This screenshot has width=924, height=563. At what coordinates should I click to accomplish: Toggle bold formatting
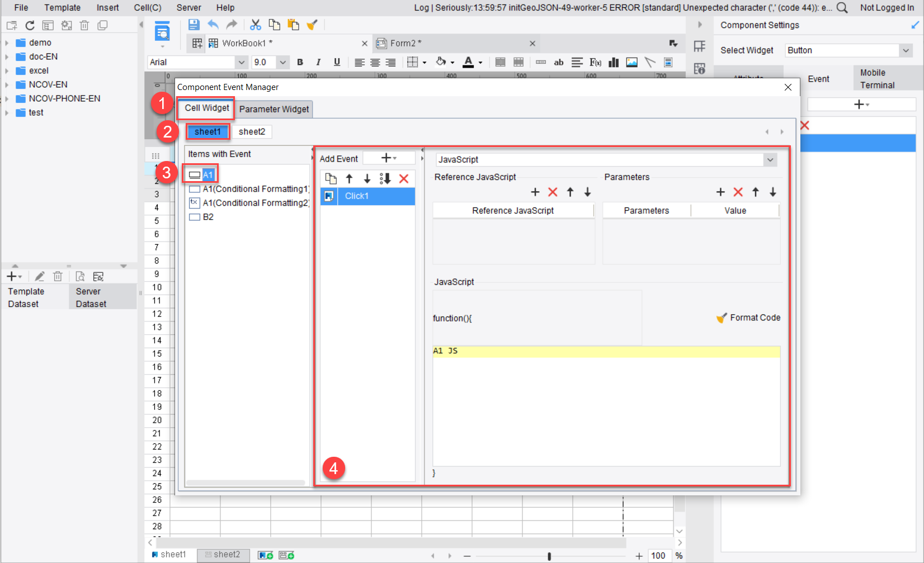click(300, 62)
